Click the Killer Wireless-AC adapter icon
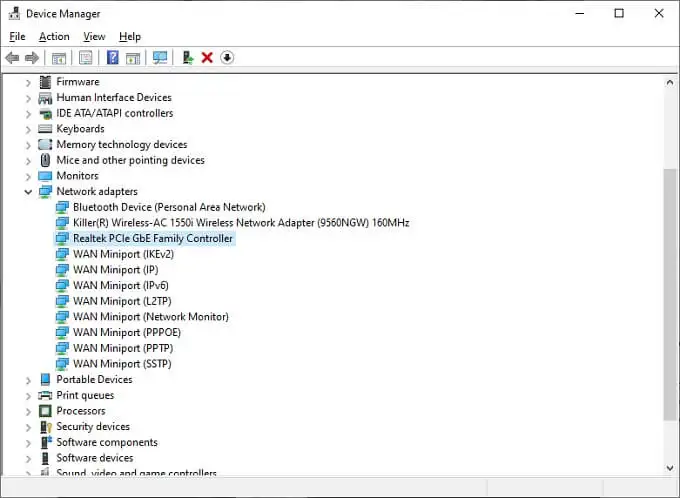 tap(62, 223)
